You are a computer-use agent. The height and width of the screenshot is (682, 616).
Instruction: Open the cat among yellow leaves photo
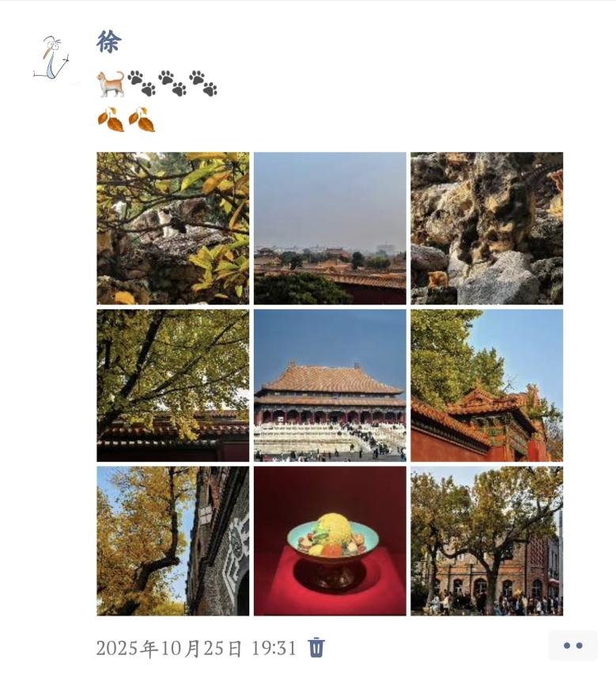coord(173,229)
